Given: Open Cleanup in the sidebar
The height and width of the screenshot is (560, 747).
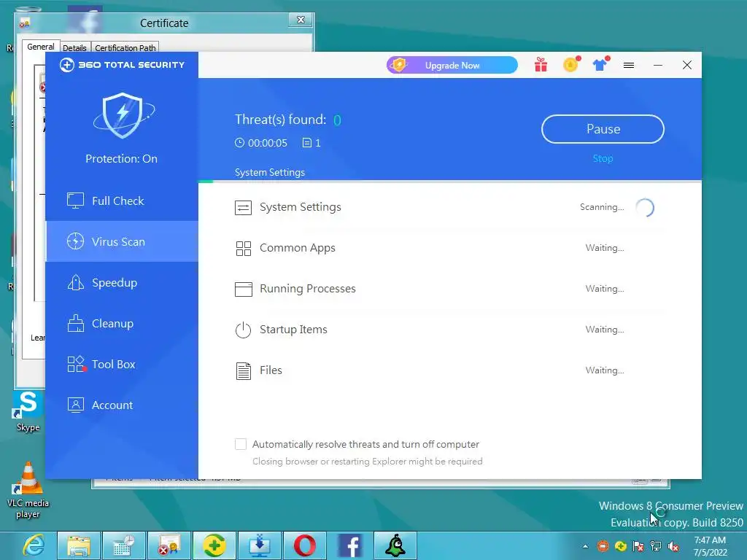Looking at the screenshot, I should coord(122,323).
